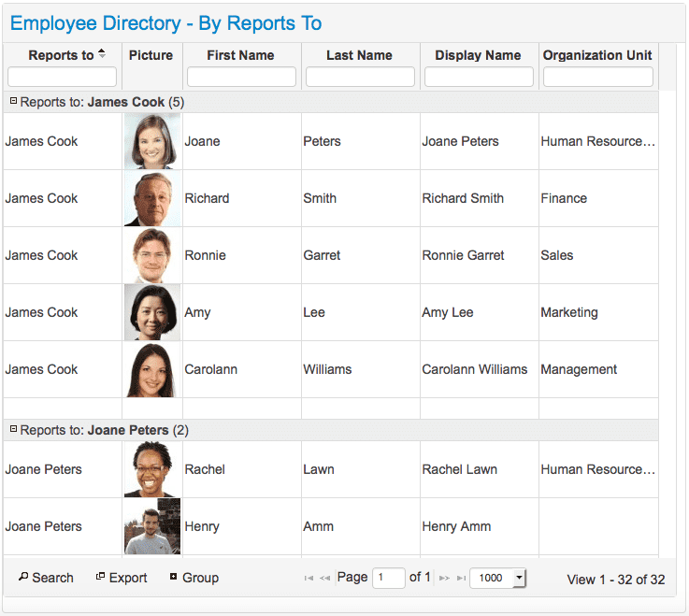
Task: Click the Employee Directory page title
Action: (x=165, y=23)
